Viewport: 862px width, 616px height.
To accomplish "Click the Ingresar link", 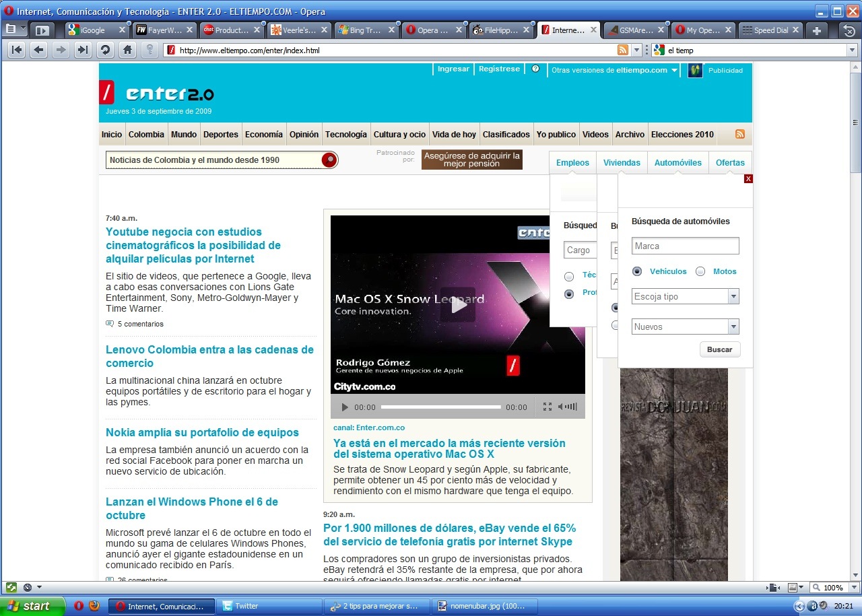I will tap(453, 69).
